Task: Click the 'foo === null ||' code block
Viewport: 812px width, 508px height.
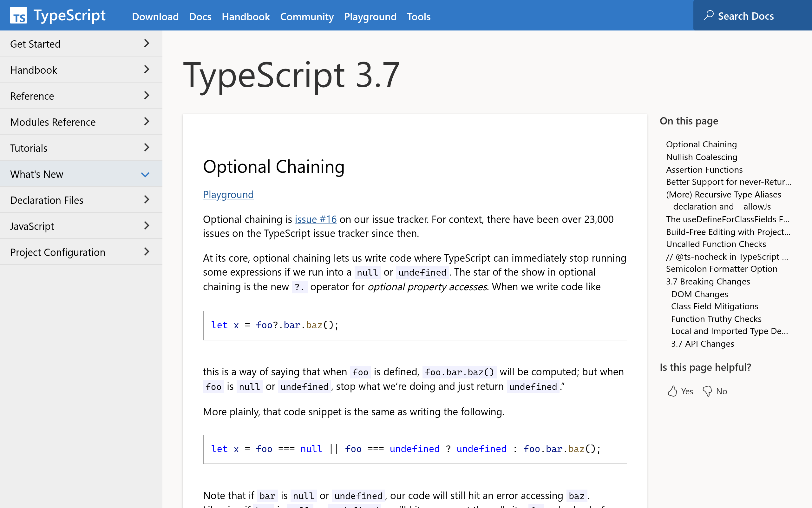Action: click(415, 449)
